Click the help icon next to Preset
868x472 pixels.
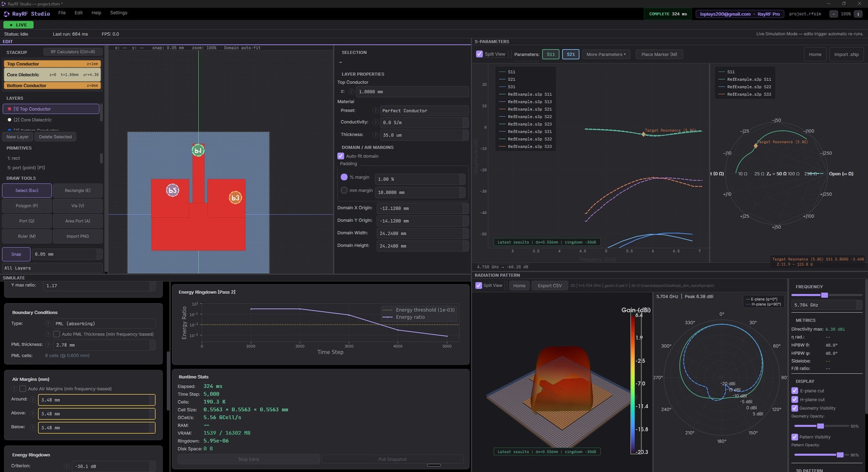coord(375,110)
